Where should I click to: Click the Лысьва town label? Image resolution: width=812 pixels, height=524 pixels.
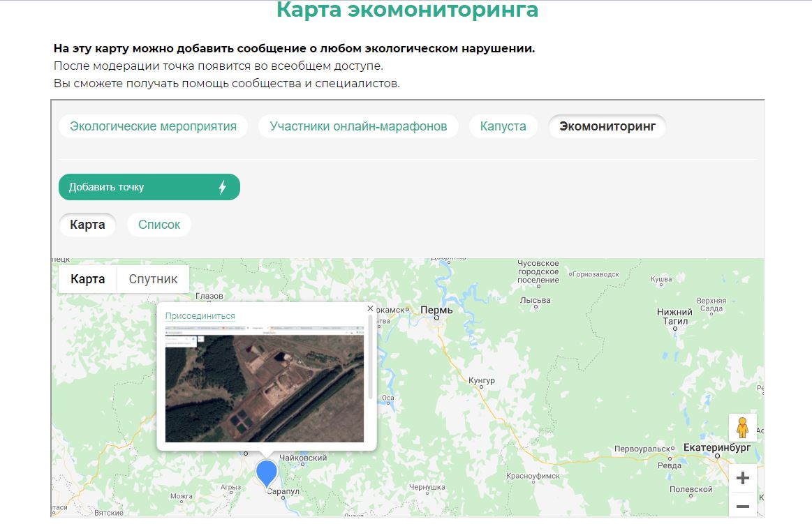tap(535, 301)
